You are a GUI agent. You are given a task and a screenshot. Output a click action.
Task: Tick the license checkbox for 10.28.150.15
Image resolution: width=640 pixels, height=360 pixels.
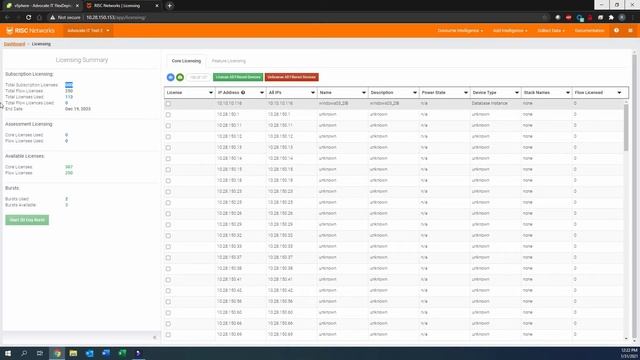168,170
